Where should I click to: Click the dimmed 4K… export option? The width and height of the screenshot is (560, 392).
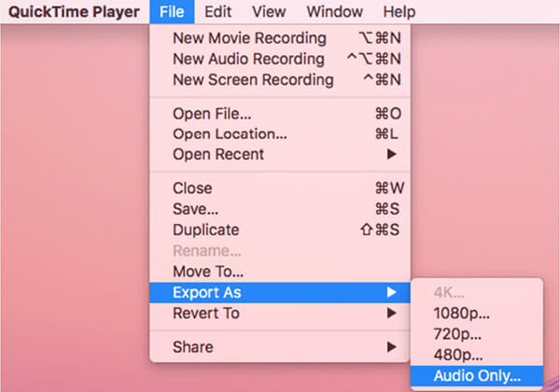[x=477, y=292]
